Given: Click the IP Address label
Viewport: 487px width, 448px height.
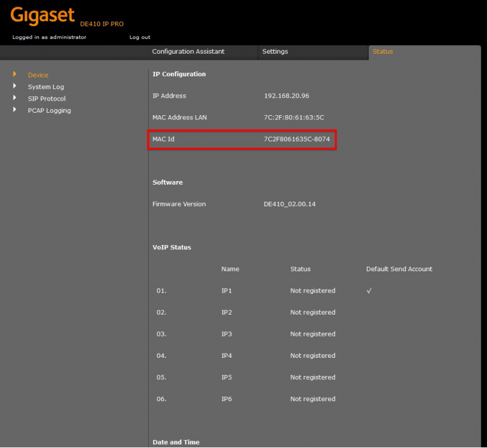Looking at the screenshot, I should (169, 96).
